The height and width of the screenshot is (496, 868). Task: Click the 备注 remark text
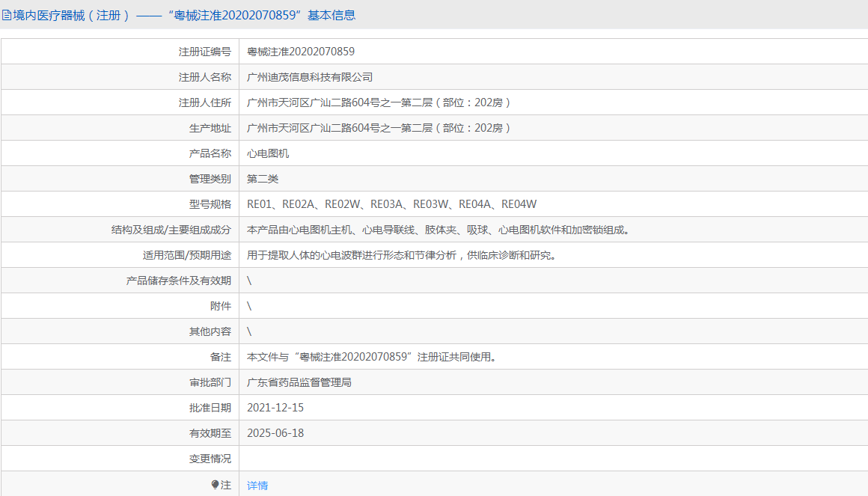tap(372, 357)
